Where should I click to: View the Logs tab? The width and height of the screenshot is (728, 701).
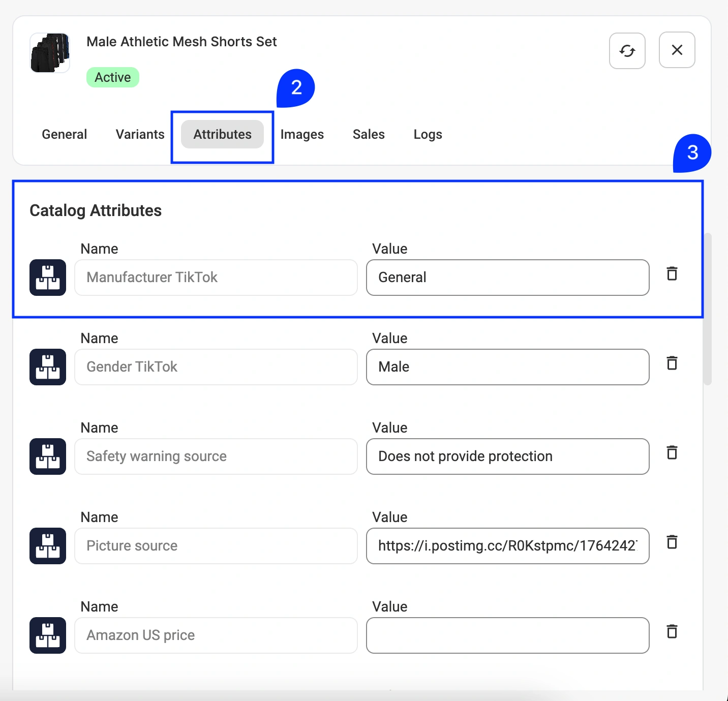pos(428,134)
